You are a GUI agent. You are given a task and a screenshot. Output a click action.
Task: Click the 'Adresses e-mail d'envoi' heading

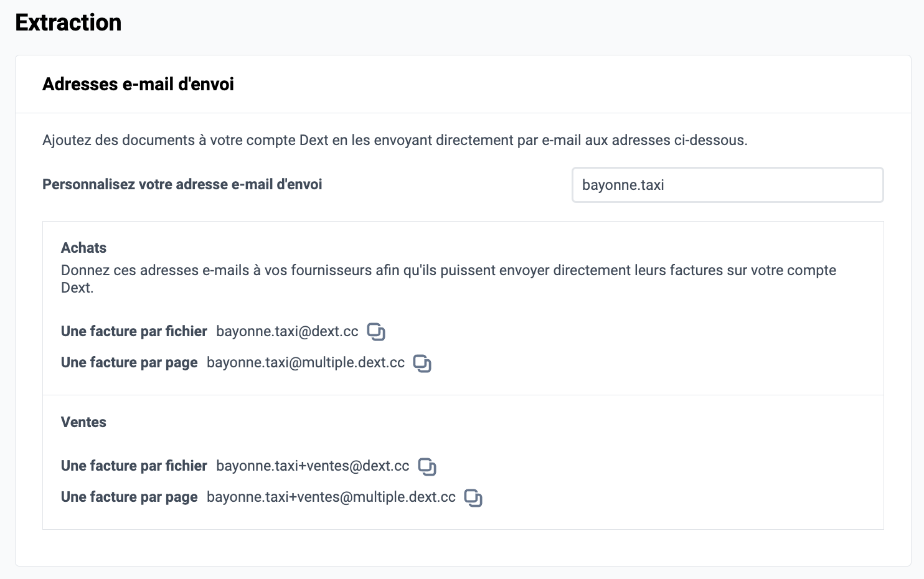pos(138,84)
